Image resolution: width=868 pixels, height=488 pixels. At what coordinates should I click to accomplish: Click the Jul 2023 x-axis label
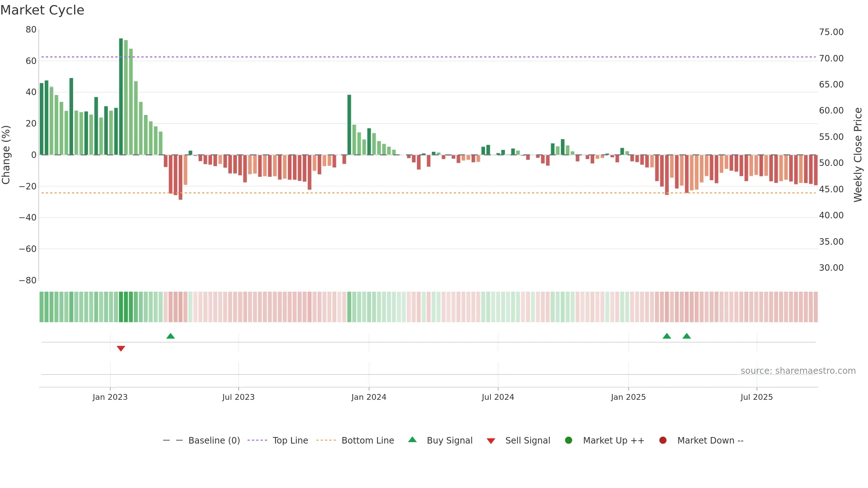[x=238, y=397]
